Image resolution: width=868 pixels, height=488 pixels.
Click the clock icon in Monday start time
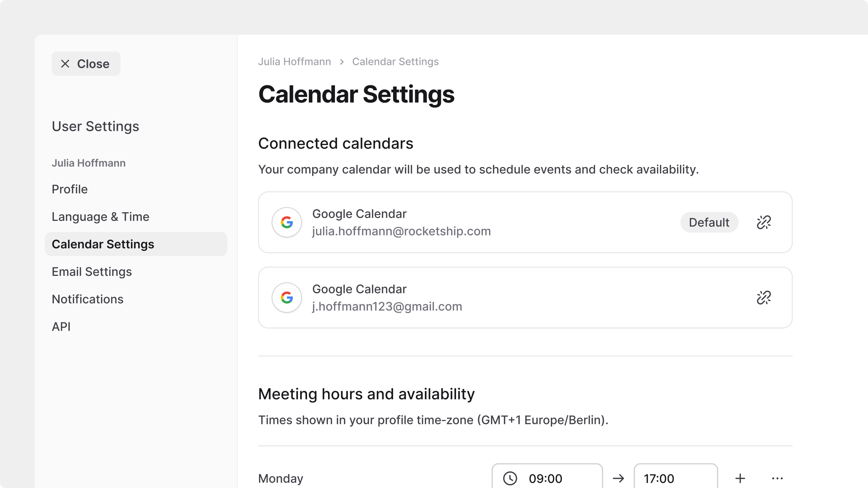coord(510,478)
